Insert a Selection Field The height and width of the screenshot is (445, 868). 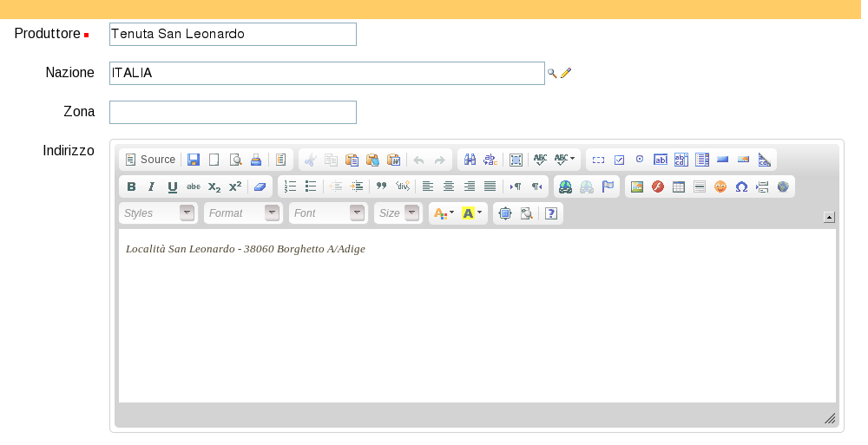702,160
